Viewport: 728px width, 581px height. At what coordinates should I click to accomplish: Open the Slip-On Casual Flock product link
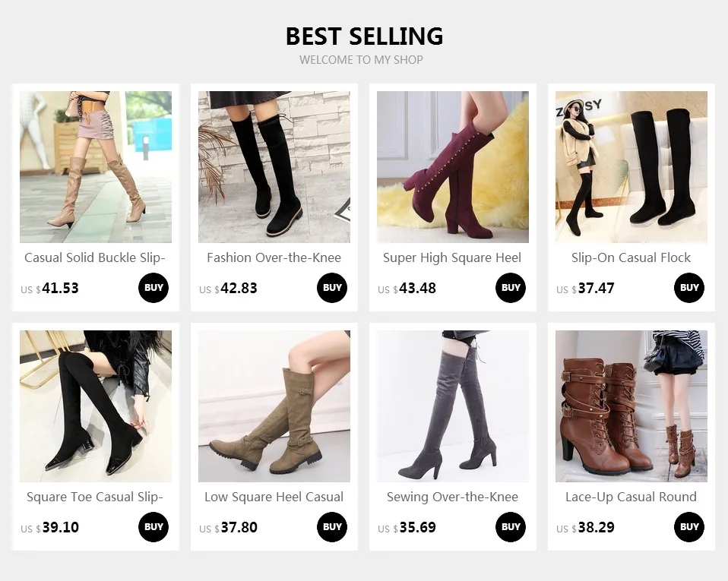point(631,257)
